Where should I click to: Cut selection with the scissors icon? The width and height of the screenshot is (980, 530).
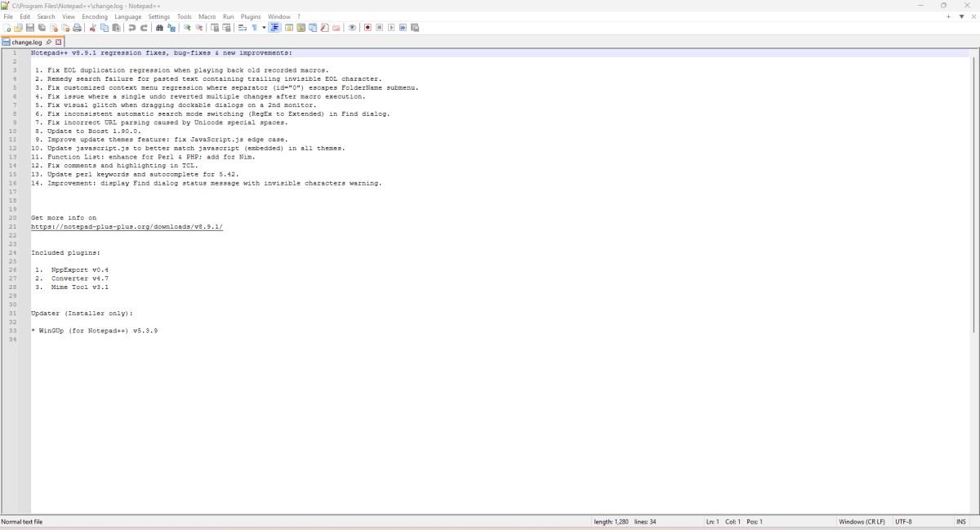point(92,27)
